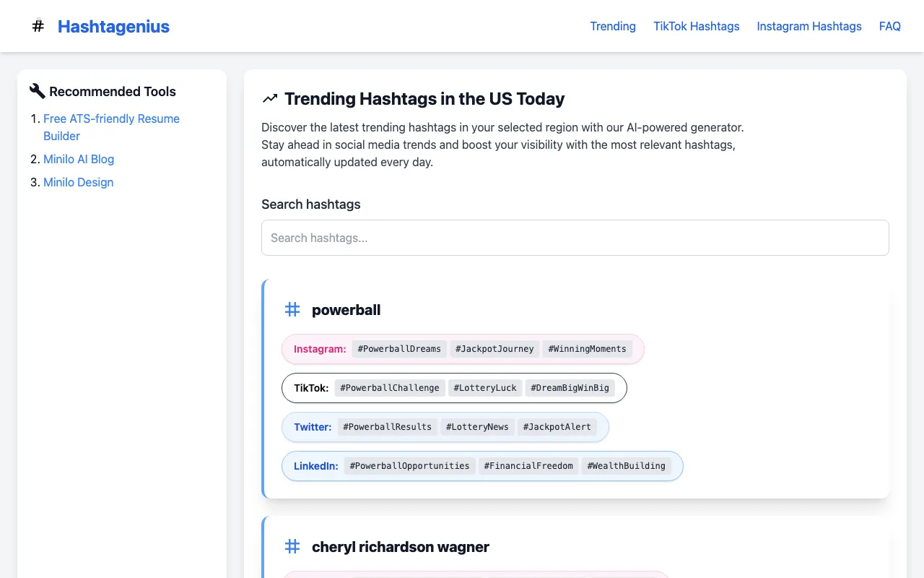
Task: Click the wrench icon beside Recommended Tools
Action: pyautogui.click(x=37, y=91)
